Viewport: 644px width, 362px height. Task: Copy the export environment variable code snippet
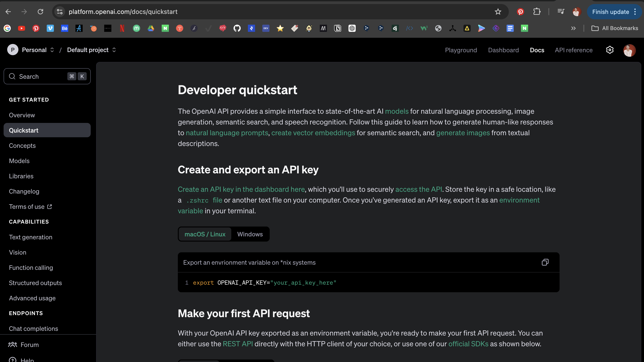pyautogui.click(x=545, y=262)
